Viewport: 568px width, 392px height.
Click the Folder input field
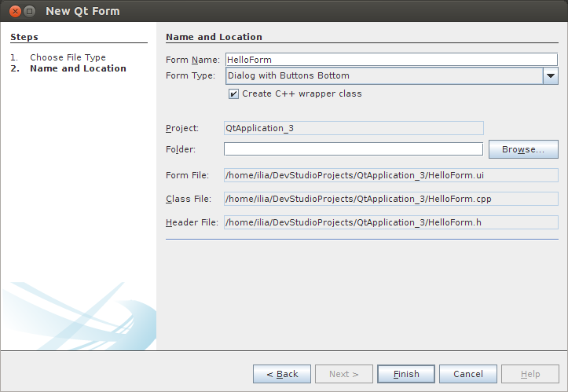pyautogui.click(x=353, y=149)
